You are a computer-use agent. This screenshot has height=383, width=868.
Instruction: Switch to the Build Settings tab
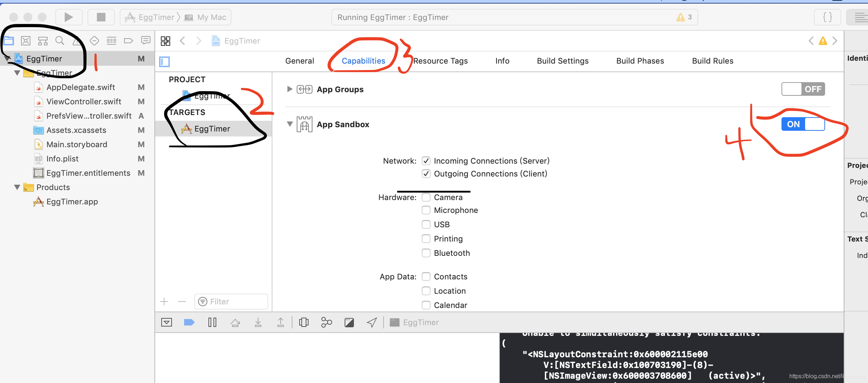(x=563, y=61)
